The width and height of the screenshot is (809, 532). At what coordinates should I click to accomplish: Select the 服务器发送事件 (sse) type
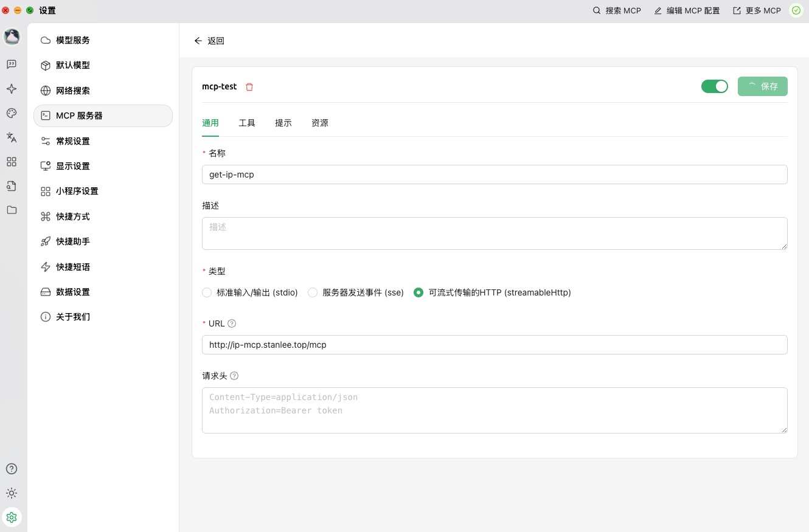tap(356, 292)
